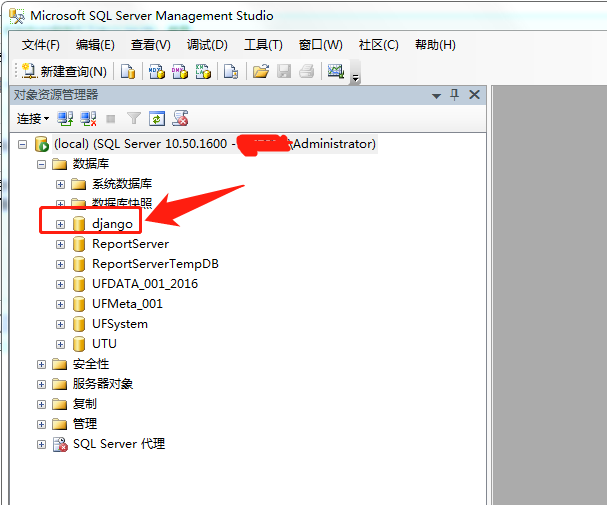
Task: Click the Database Engine Query toolbar icon
Action: coord(128,71)
